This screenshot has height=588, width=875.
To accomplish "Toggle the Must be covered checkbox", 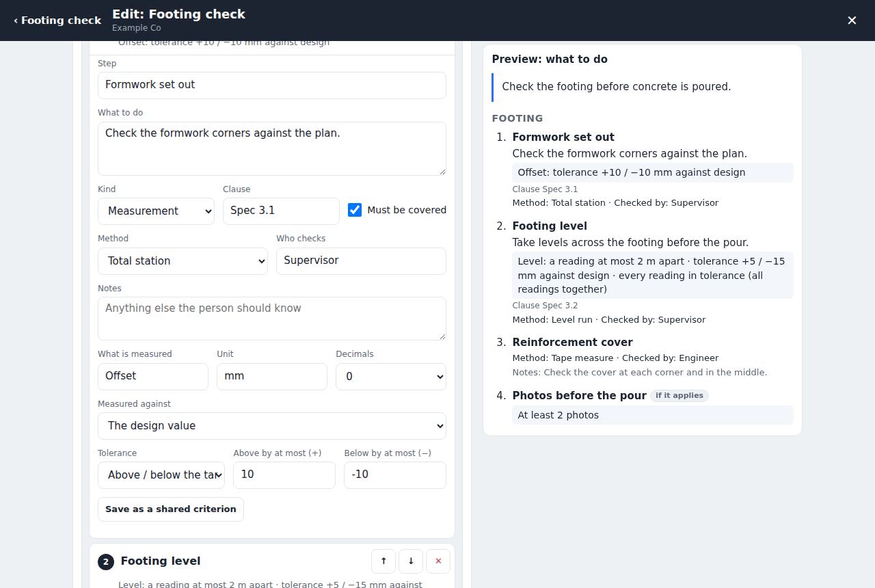I will click(355, 210).
